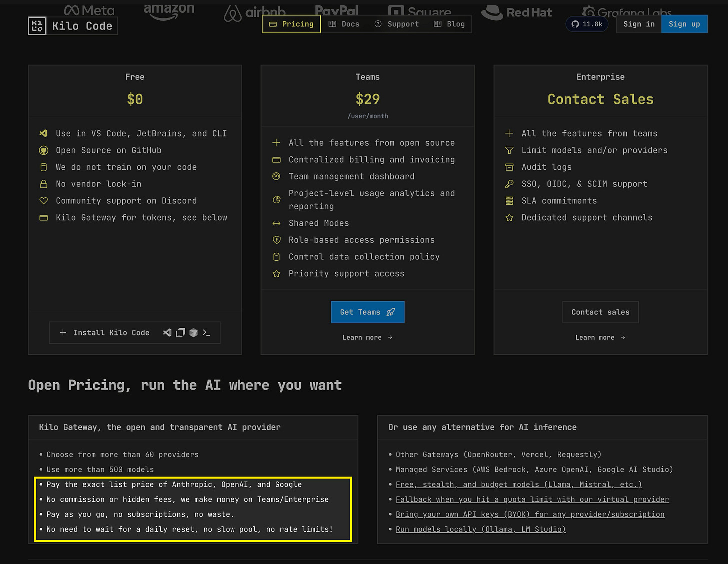Image resolution: width=728 pixels, height=564 pixels.
Task: Open Bring your own API keys link
Action: coord(530,514)
